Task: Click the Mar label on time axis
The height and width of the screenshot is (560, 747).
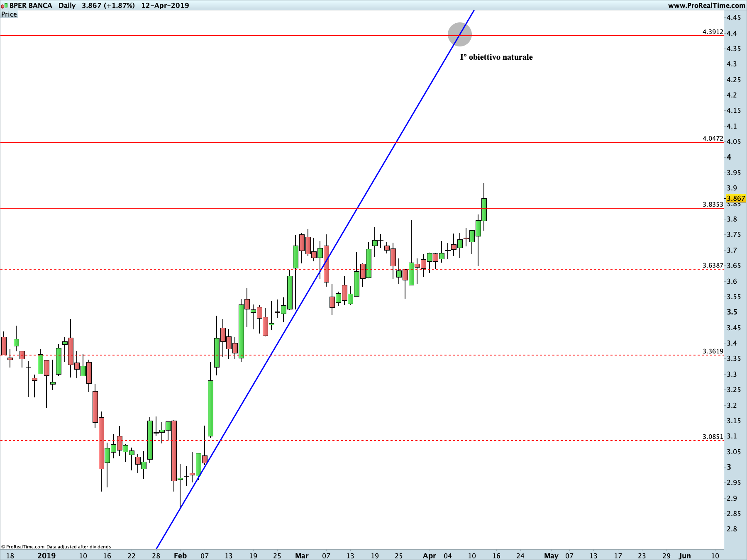Action: click(x=302, y=555)
